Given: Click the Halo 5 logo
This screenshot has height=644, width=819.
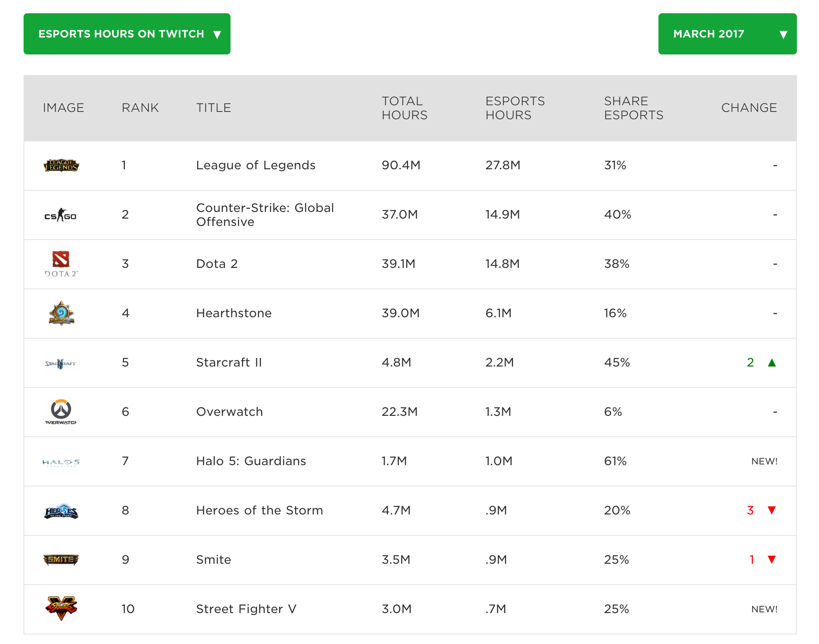Looking at the screenshot, I should tap(61, 461).
